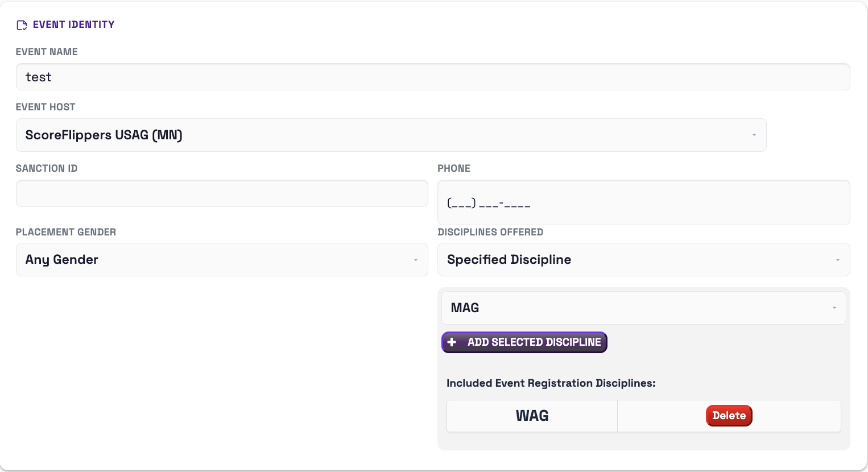Viewport: 868px width, 472px height.
Task: Click the SANCTION ID field label
Action: [47, 168]
